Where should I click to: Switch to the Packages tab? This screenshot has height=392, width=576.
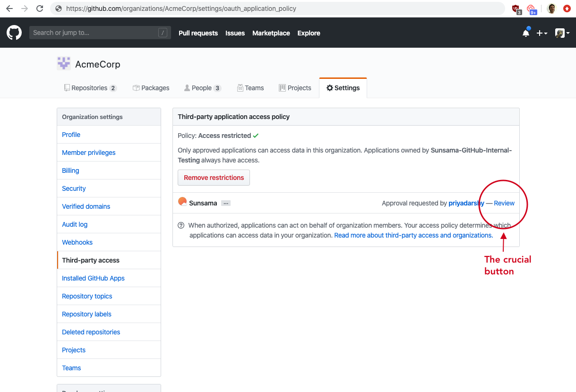coord(151,88)
